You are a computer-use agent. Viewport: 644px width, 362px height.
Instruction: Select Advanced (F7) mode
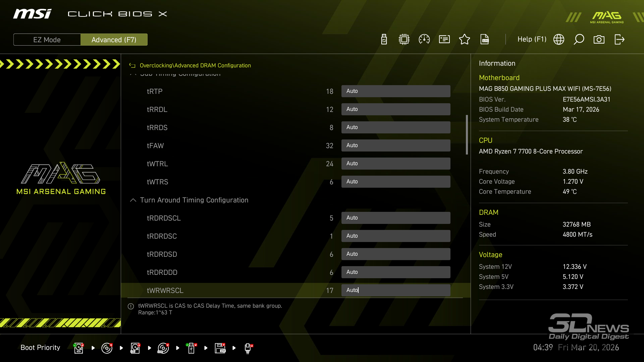coord(114,40)
